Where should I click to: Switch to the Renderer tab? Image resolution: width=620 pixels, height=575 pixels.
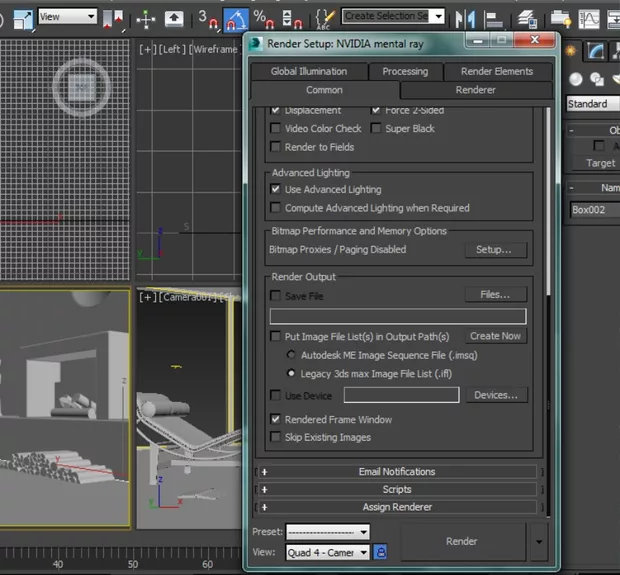coord(475,90)
